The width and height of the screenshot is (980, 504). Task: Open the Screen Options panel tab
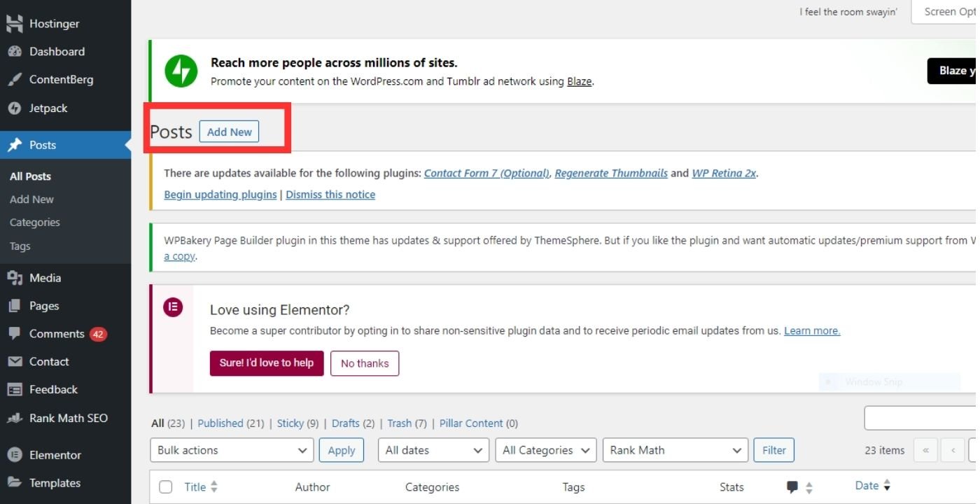coord(944,12)
